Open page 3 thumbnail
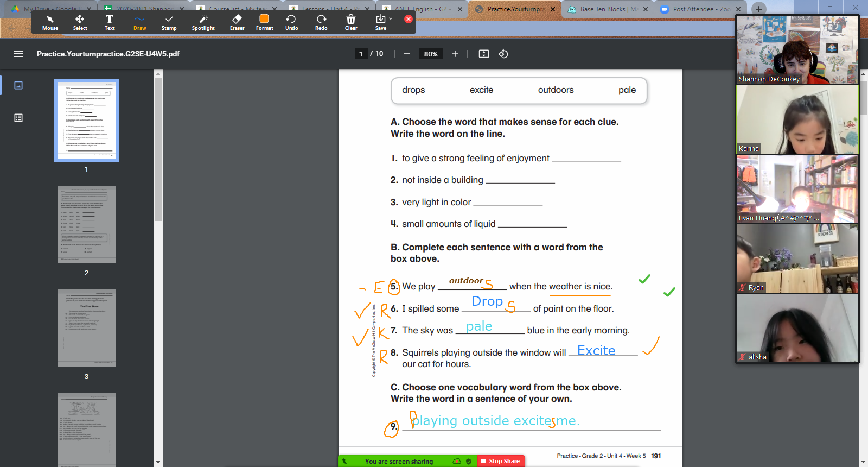Image resolution: width=868 pixels, height=467 pixels. point(87,328)
